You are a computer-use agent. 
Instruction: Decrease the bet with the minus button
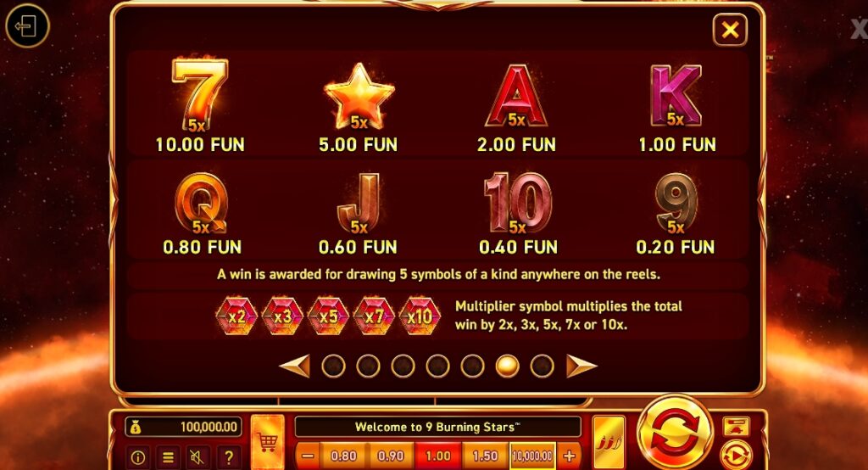click(308, 456)
